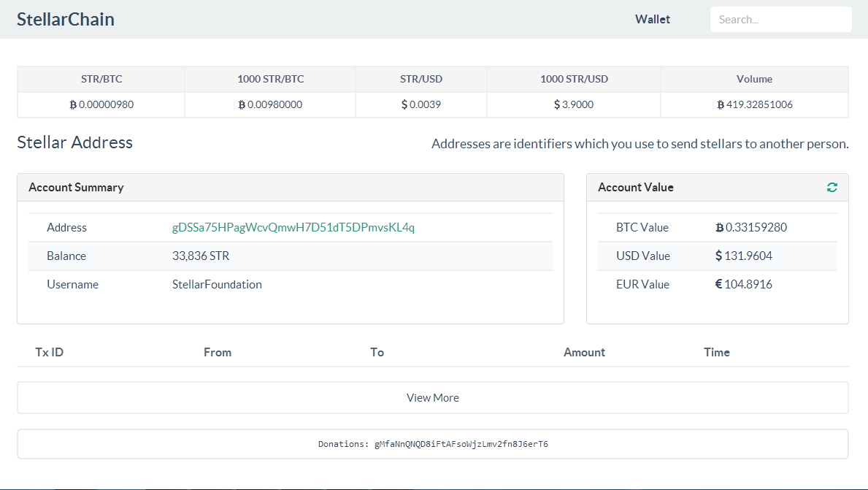
Task: Click the Bitcoin symbol beside STR/BTC price
Action: click(73, 105)
